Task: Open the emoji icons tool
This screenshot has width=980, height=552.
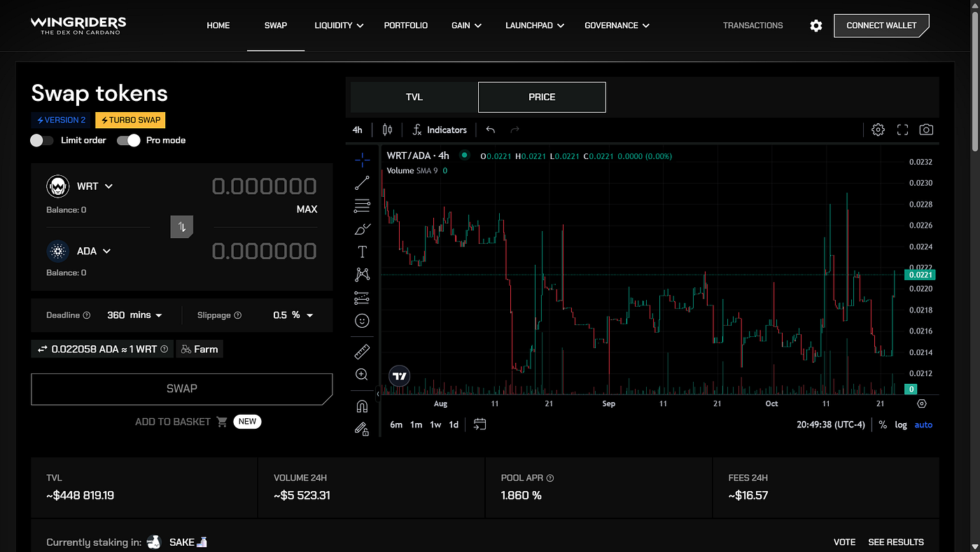Action: [x=362, y=321]
